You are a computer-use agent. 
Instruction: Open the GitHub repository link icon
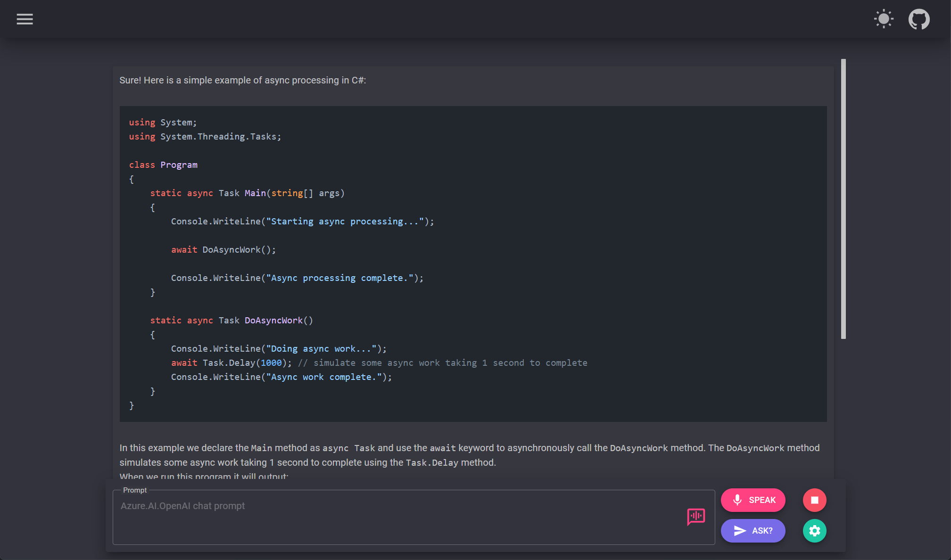click(919, 19)
